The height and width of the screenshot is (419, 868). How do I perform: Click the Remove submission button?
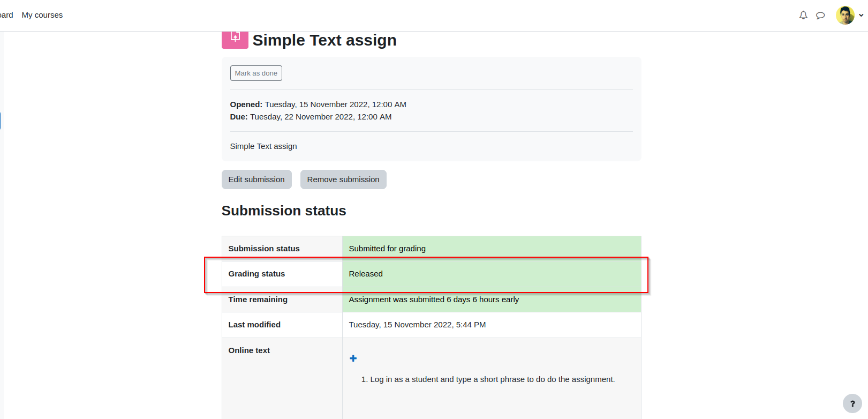[x=343, y=179]
